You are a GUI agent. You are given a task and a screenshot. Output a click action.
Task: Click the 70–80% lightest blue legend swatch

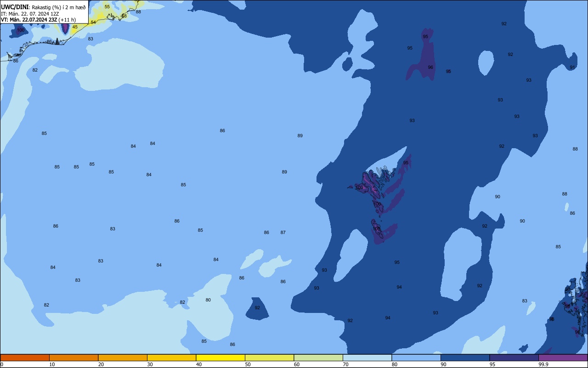point(367,357)
